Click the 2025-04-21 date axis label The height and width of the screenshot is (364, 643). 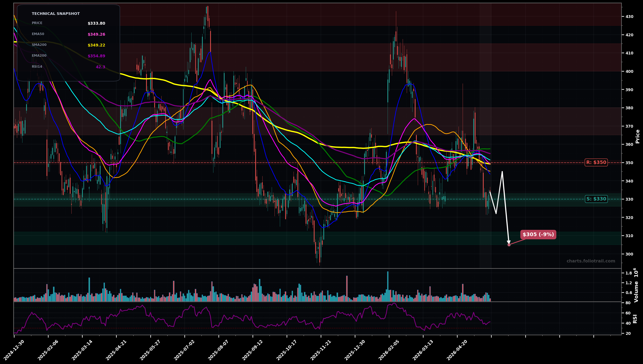pos(116,350)
